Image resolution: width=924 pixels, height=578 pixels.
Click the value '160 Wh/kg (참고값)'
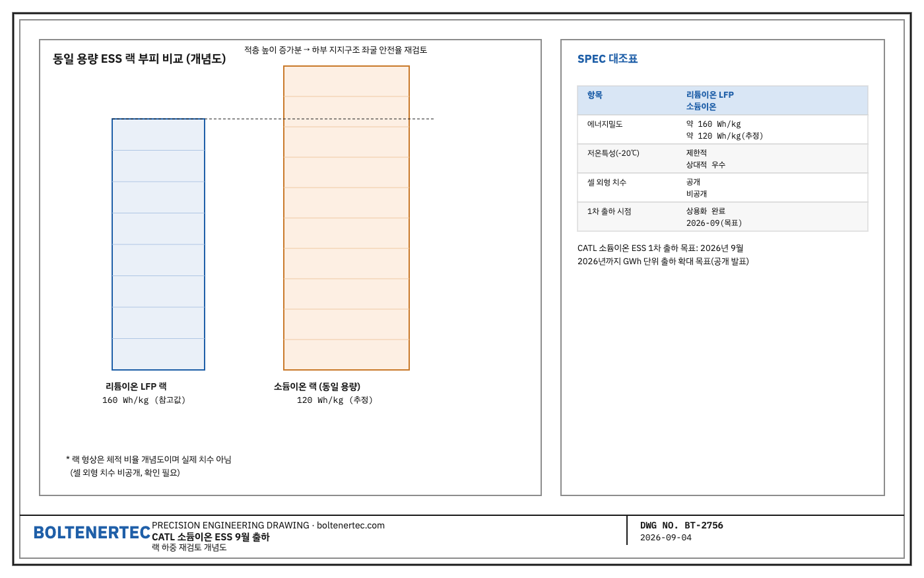coord(144,400)
